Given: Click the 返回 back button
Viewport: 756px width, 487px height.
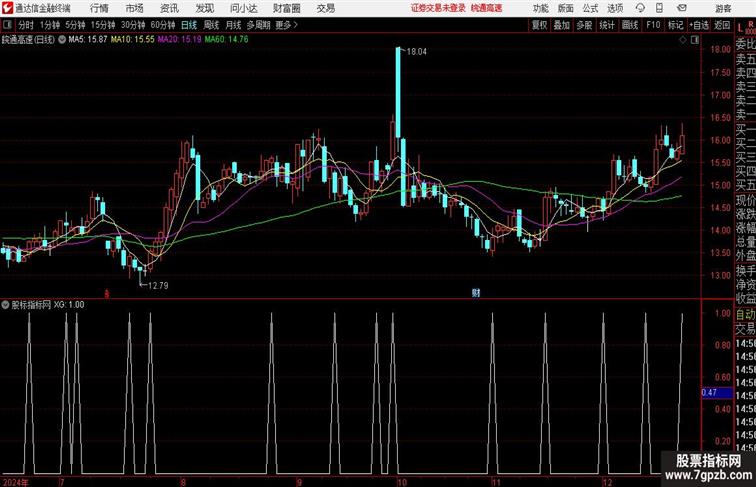Looking at the screenshot, I should [x=722, y=25].
